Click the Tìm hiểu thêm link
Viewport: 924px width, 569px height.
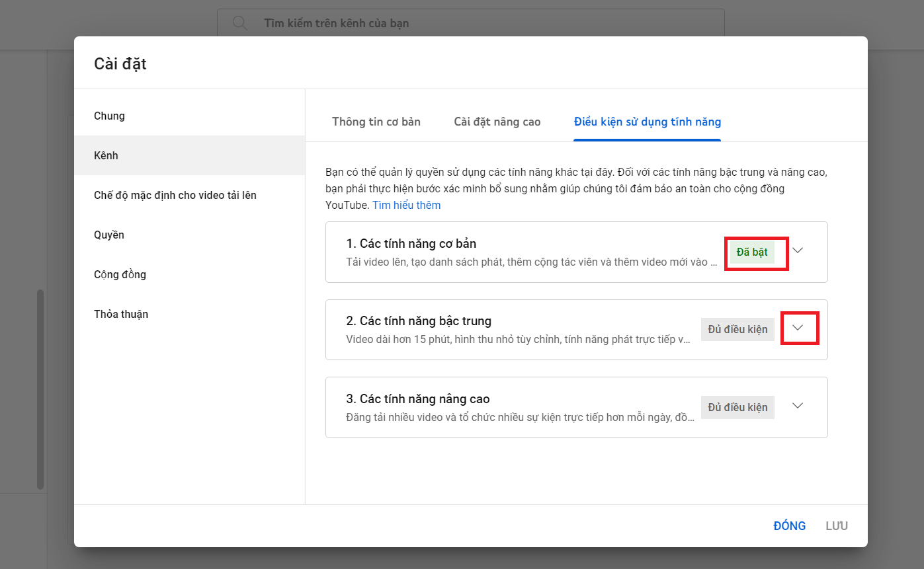406,205
